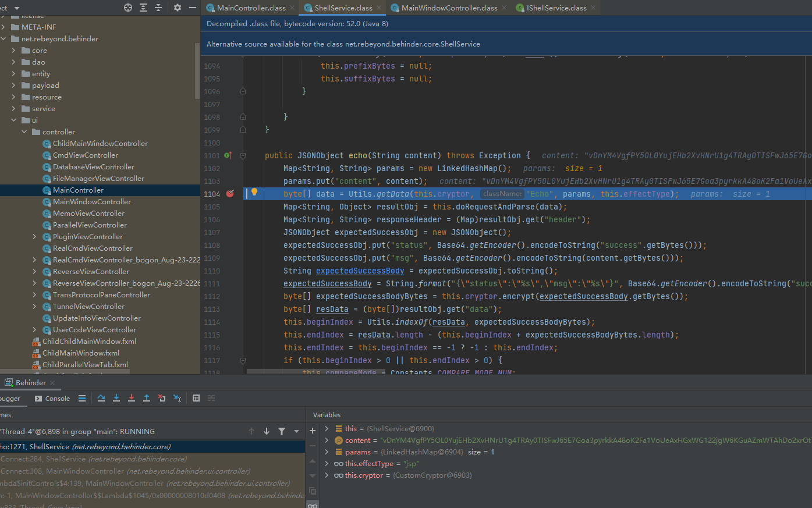Open the Console tab
This screenshot has height=508, width=812.
tap(52, 399)
